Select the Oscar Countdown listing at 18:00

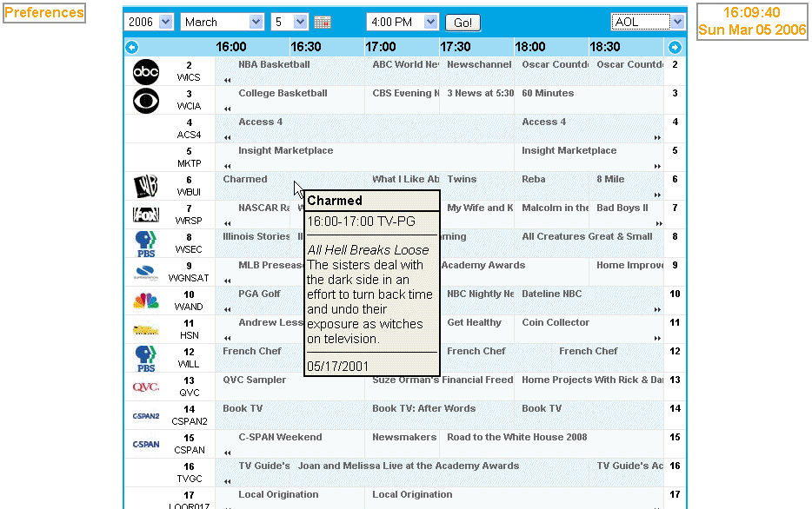click(556, 64)
